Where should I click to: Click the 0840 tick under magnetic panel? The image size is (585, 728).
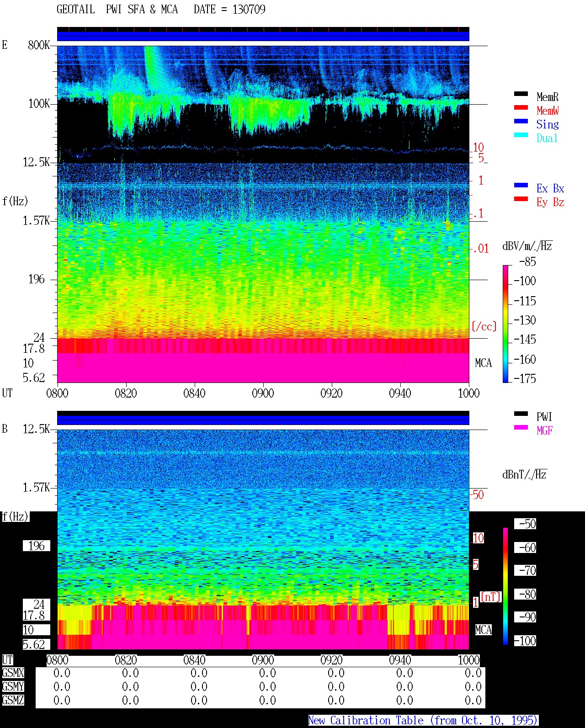(194, 660)
